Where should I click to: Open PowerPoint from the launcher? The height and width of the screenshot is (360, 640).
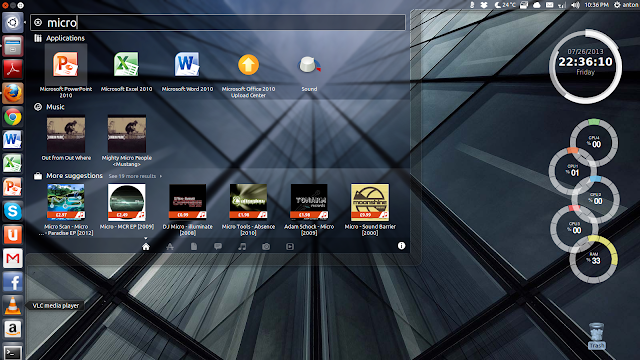point(13,187)
